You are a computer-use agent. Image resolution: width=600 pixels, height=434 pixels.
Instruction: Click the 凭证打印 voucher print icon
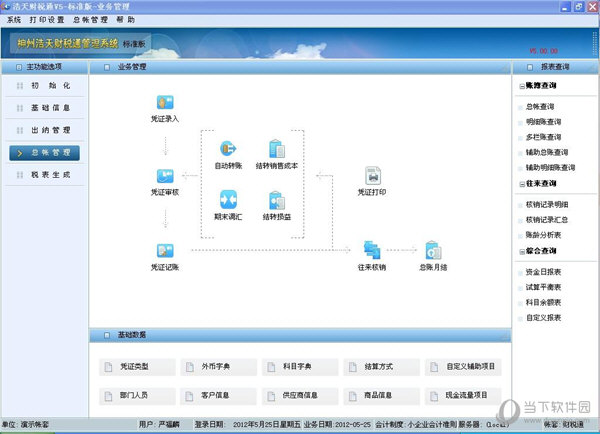click(373, 176)
